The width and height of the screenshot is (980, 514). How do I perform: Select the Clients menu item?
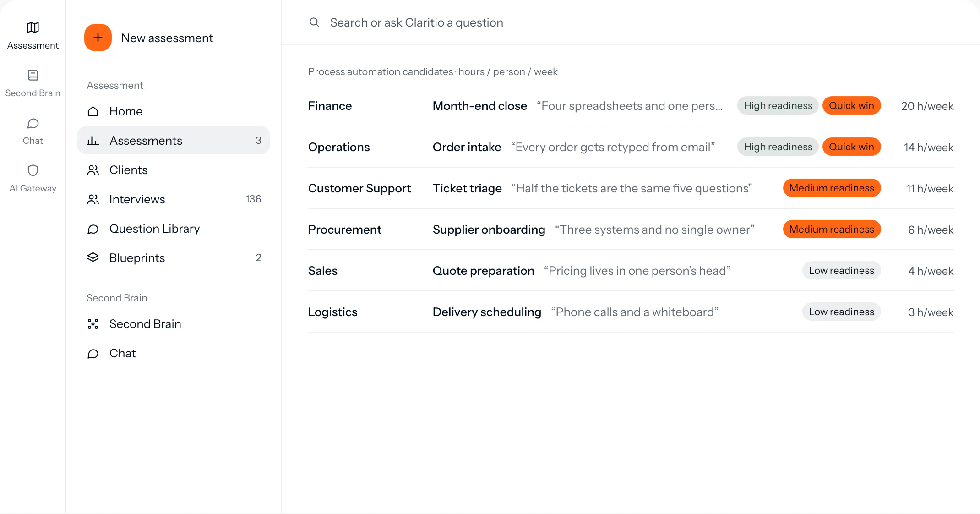[x=174, y=170]
